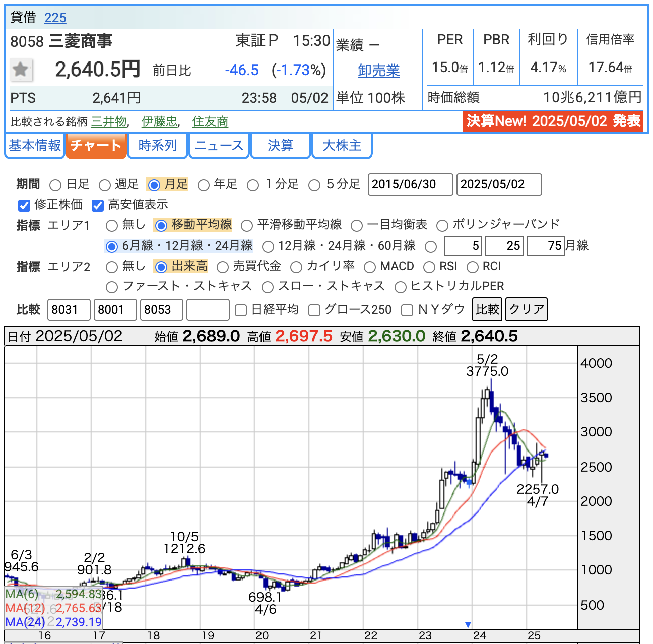Click moving average field showing 25

(x=504, y=246)
